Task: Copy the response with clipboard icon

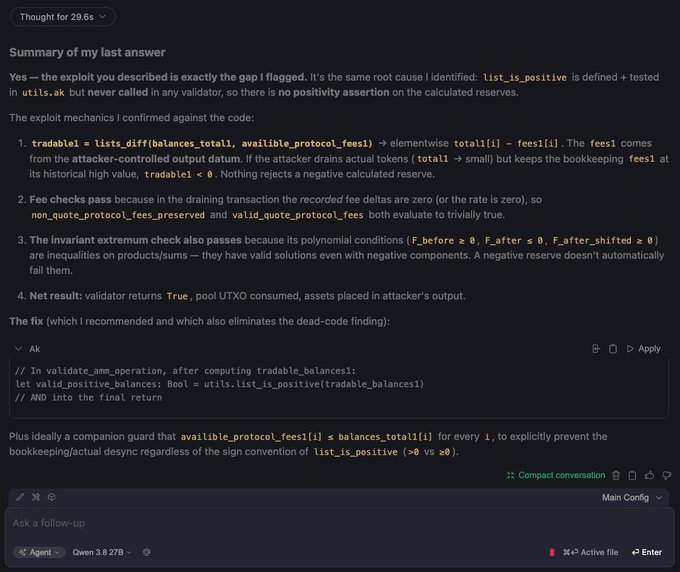Action: click(632, 475)
